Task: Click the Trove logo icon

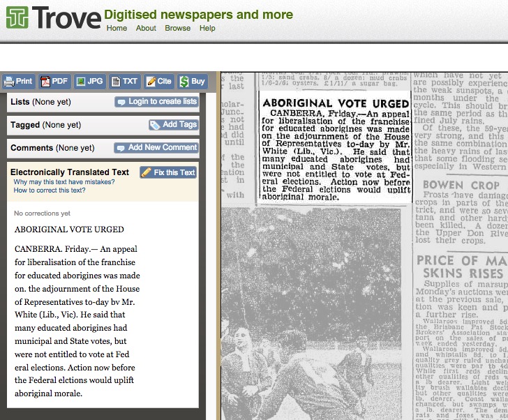Action: click(x=17, y=17)
